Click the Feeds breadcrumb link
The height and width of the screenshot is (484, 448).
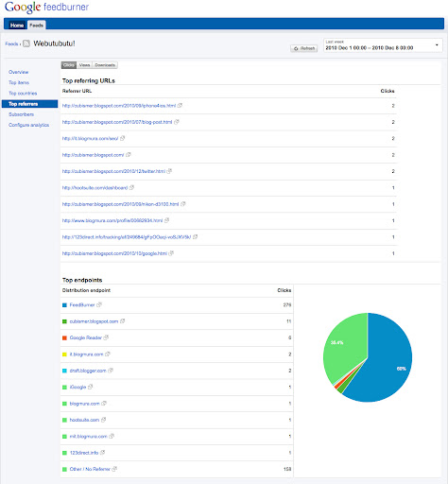pos(11,43)
